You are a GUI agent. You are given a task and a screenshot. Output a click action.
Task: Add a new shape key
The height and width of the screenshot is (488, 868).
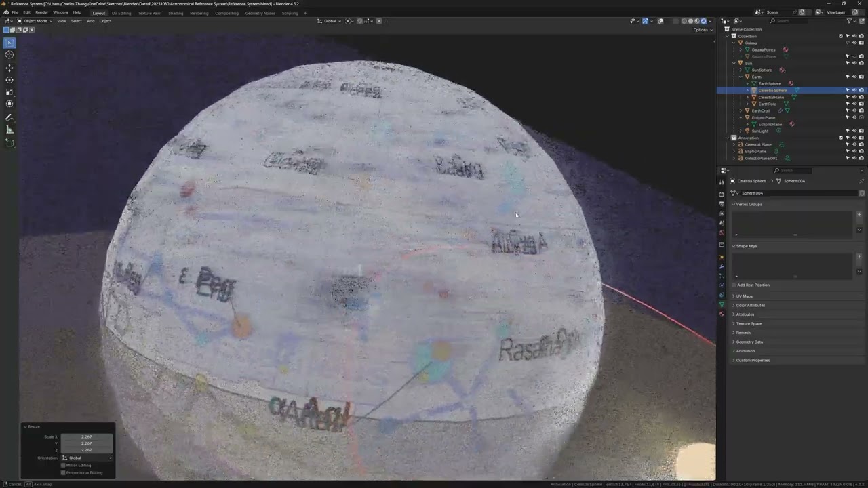point(859,256)
